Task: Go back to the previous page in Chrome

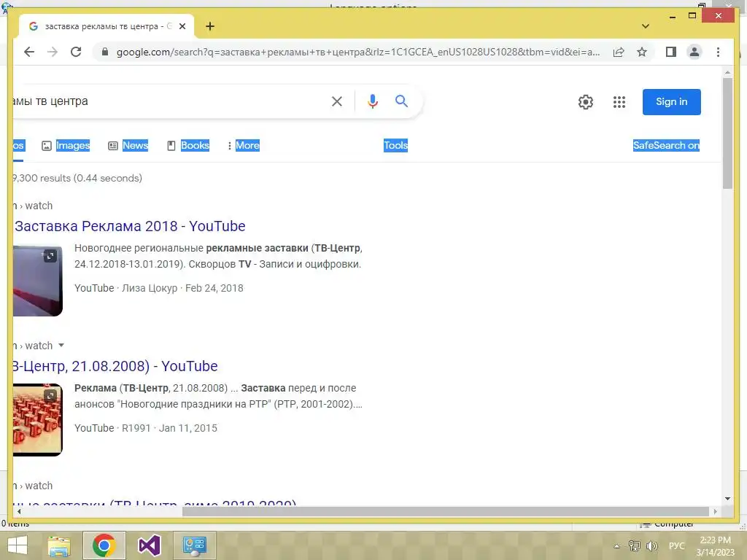Action: (29, 52)
